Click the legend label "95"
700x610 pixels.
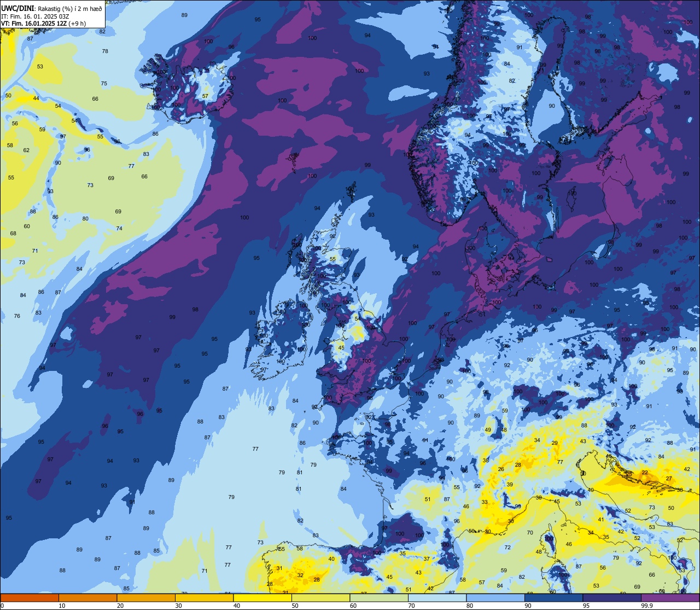click(x=586, y=606)
